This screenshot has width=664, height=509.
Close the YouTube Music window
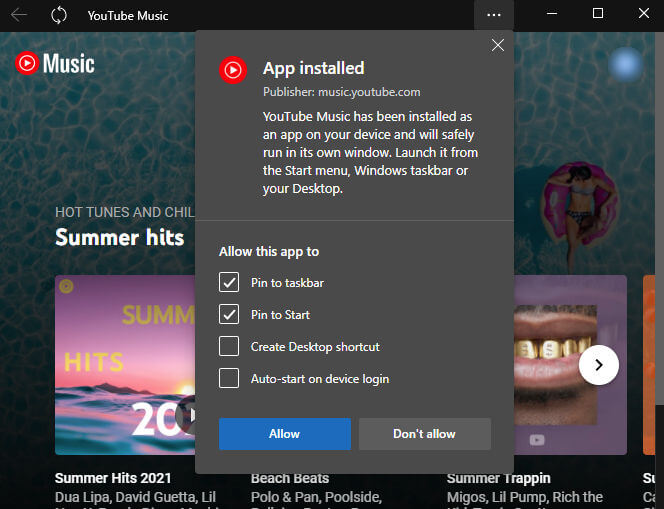click(x=644, y=14)
